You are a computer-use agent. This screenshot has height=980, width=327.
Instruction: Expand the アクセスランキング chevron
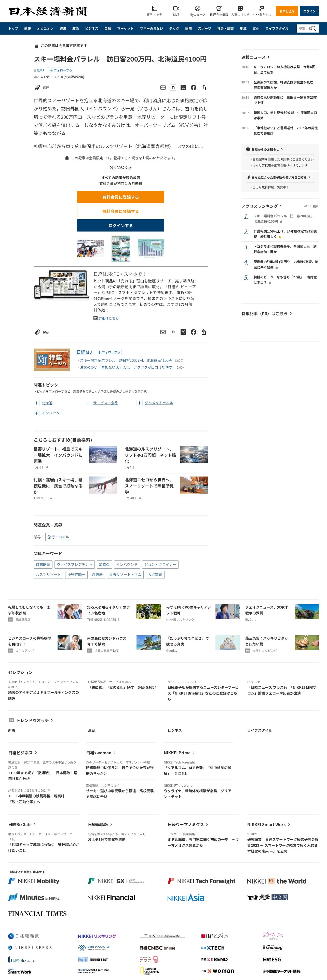281,206
